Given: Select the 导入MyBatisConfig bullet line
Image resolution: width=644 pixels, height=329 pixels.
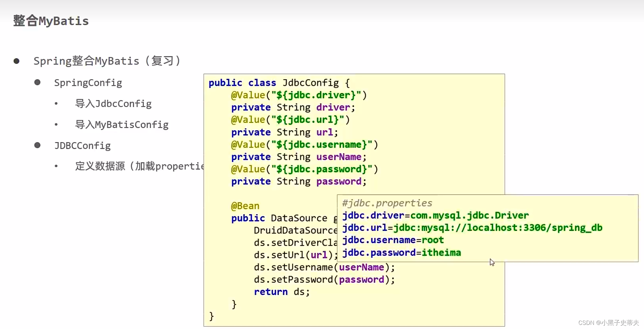Looking at the screenshot, I should [122, 124].
